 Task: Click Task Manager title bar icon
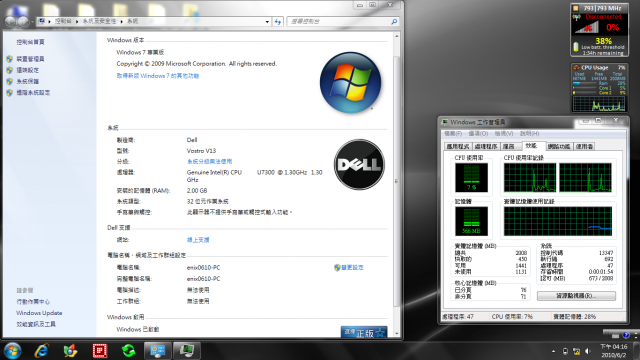point(445,122)
